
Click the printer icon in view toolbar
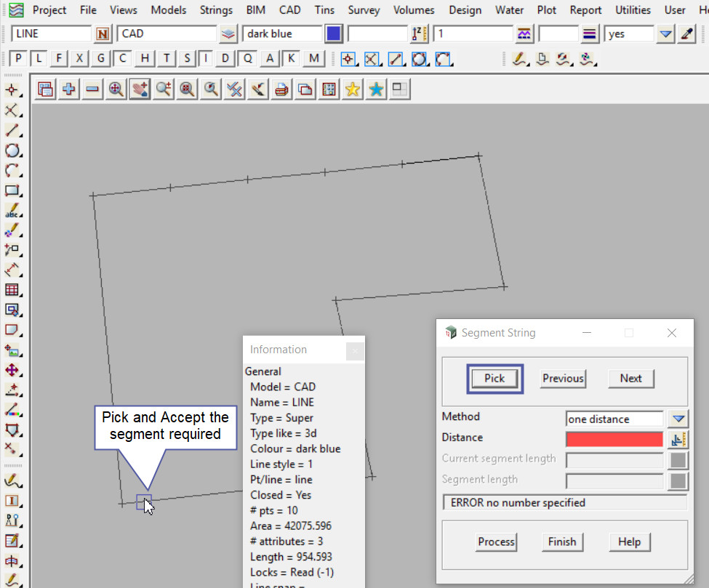tap(282, 89)
